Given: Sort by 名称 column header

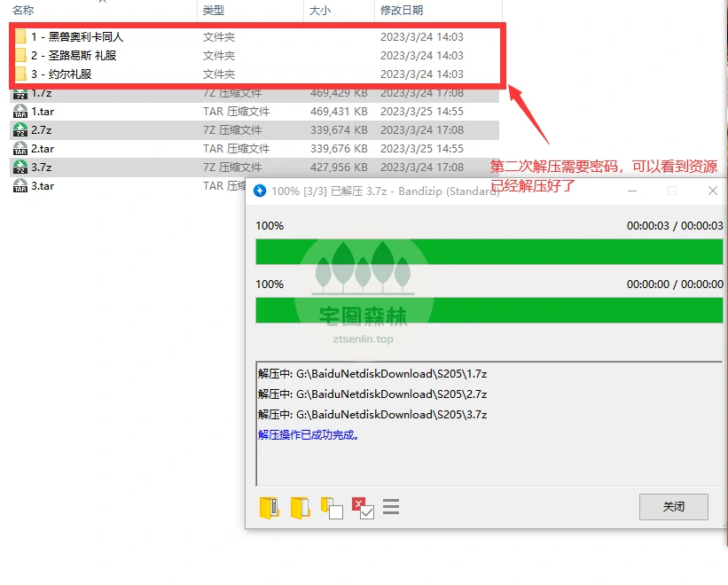Looking at the screenshot, I should coord(23,10).
